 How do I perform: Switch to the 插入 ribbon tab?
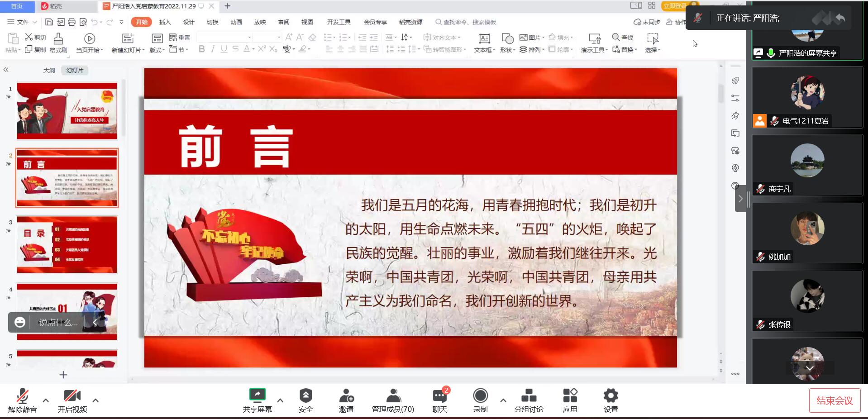(165, 22)
